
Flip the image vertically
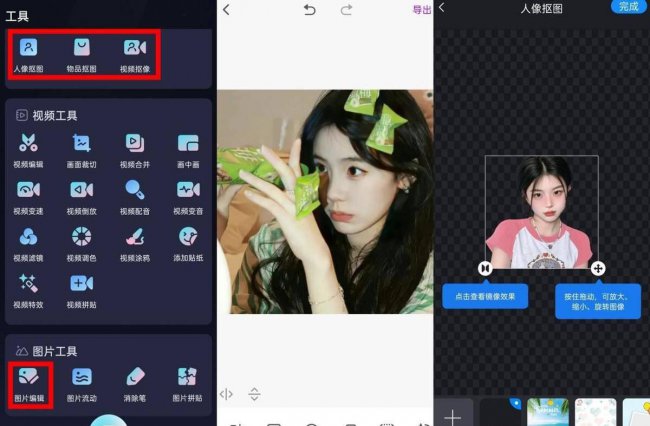click(254, 394)
